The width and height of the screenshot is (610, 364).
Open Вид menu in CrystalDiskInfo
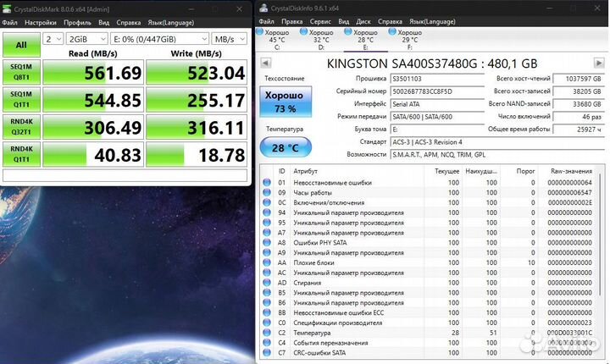tap(343, 21)
